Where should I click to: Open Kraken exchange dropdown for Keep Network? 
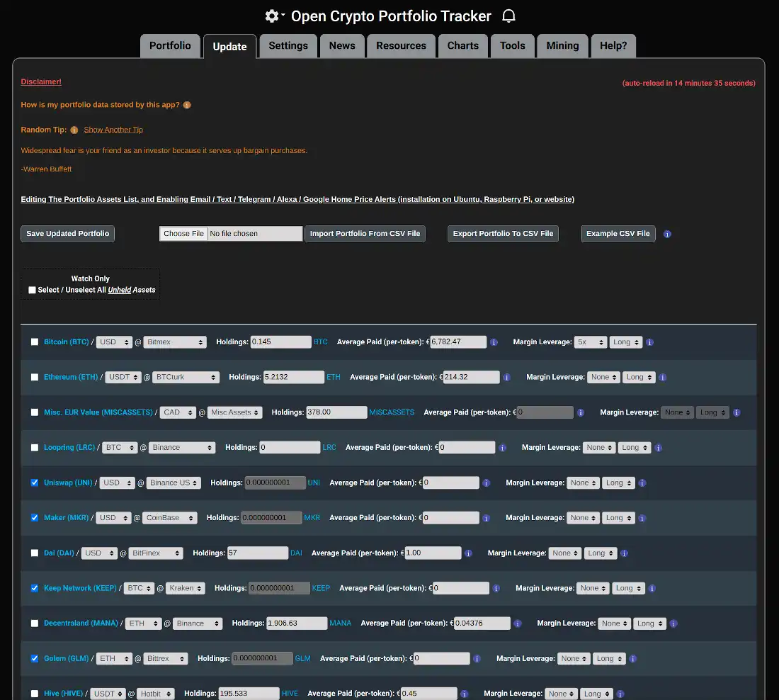[x=186, y=588]
